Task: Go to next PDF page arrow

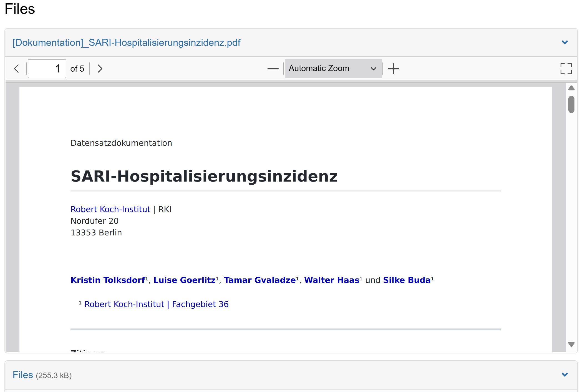Action: coord(100,69)
